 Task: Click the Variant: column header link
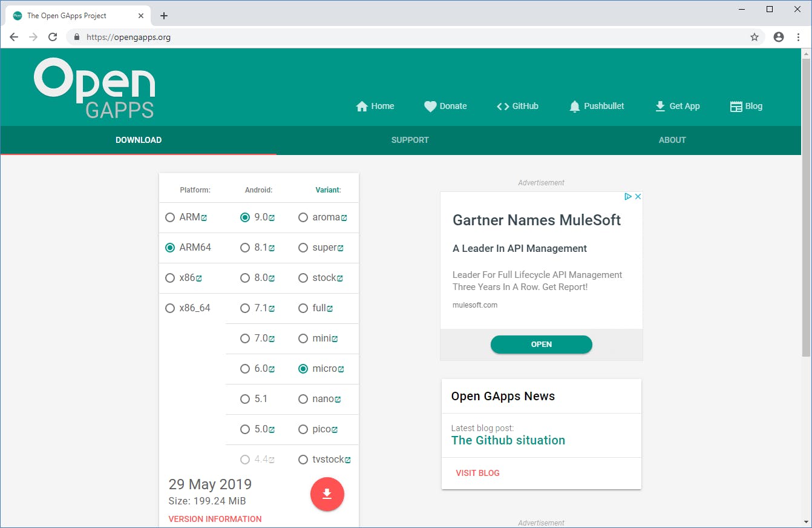coord(329,190)
